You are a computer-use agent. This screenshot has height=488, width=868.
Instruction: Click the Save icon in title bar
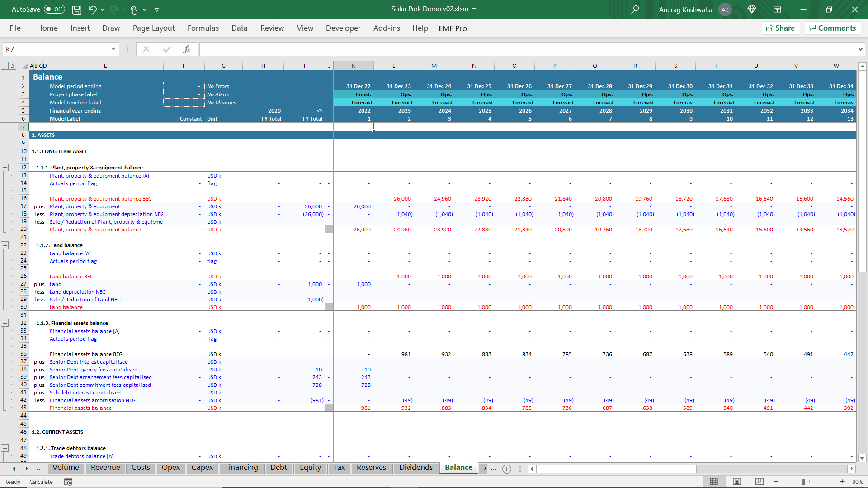77,9
